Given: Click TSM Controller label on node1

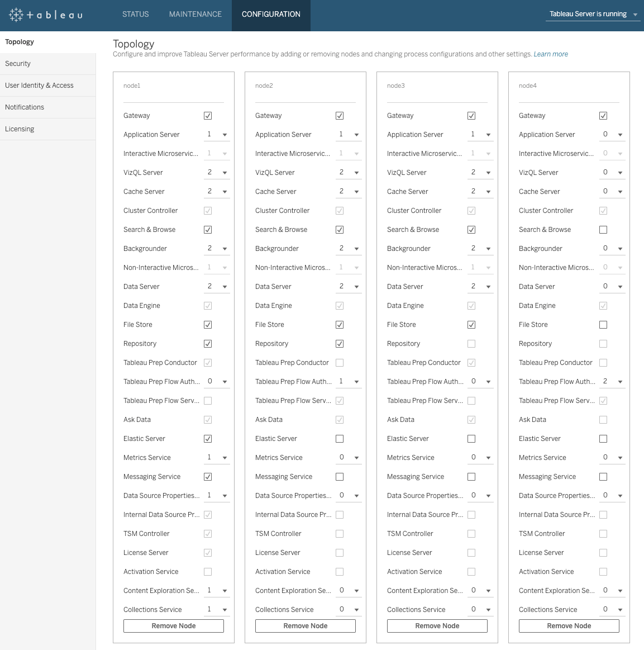Looking at the screenshot, I should coord(146,534).
